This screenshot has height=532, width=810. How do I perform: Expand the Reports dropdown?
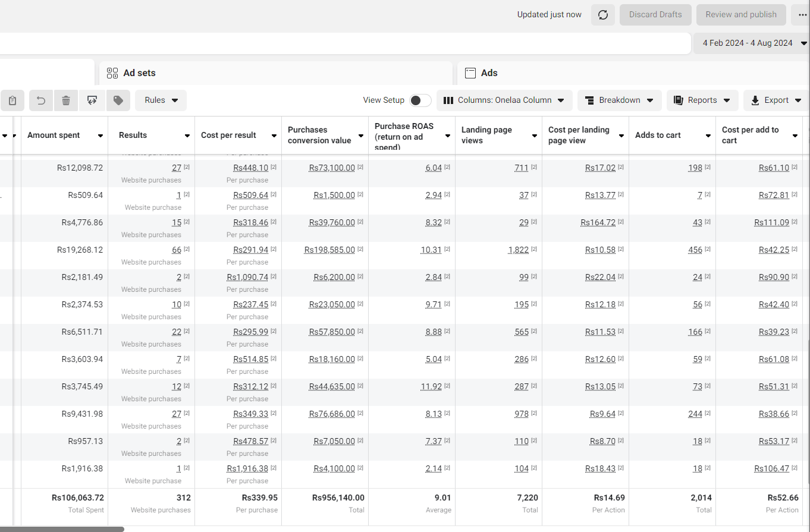click(x=702, y=100)
